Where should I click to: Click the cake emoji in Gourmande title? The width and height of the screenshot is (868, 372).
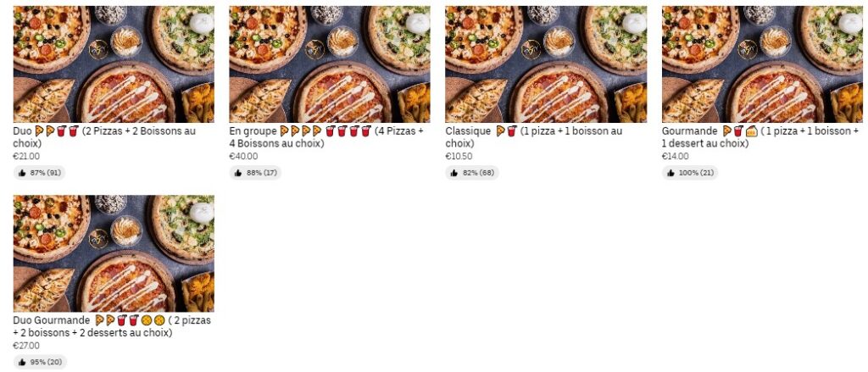751,131
